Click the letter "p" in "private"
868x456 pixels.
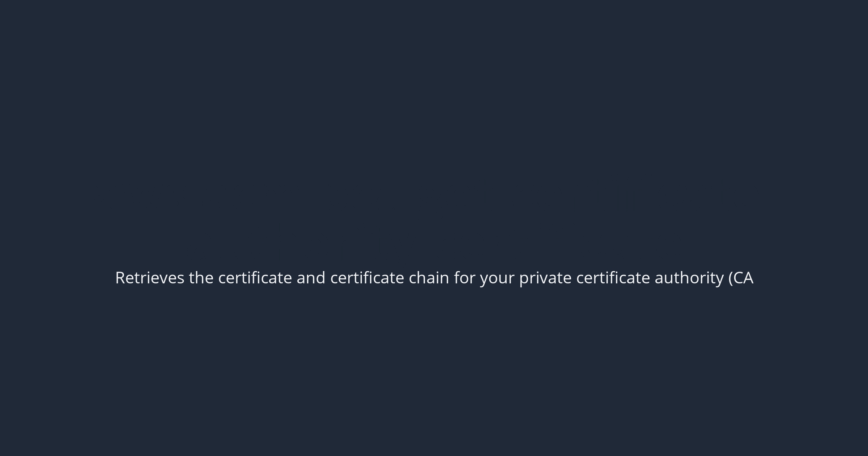(524, 279)
